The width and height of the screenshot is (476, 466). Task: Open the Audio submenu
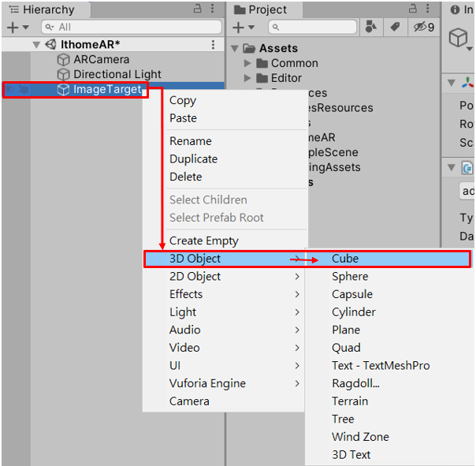[x=224, y=330]
